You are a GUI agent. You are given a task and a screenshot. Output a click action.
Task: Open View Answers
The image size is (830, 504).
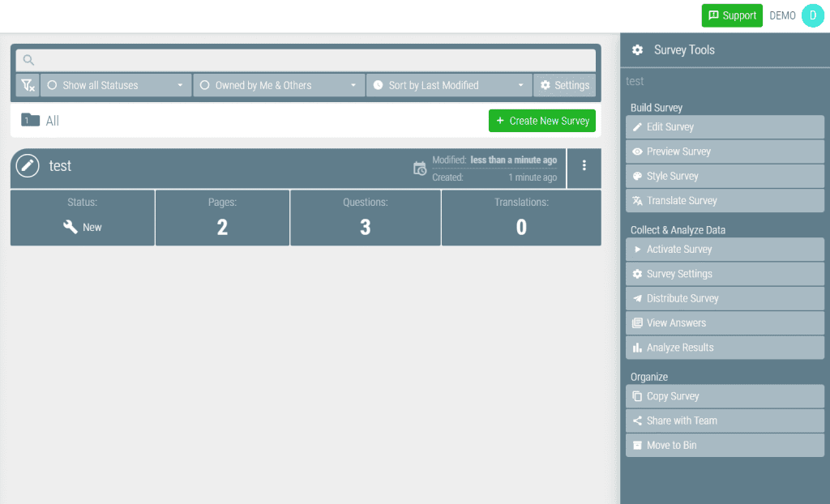coord(725,323)
